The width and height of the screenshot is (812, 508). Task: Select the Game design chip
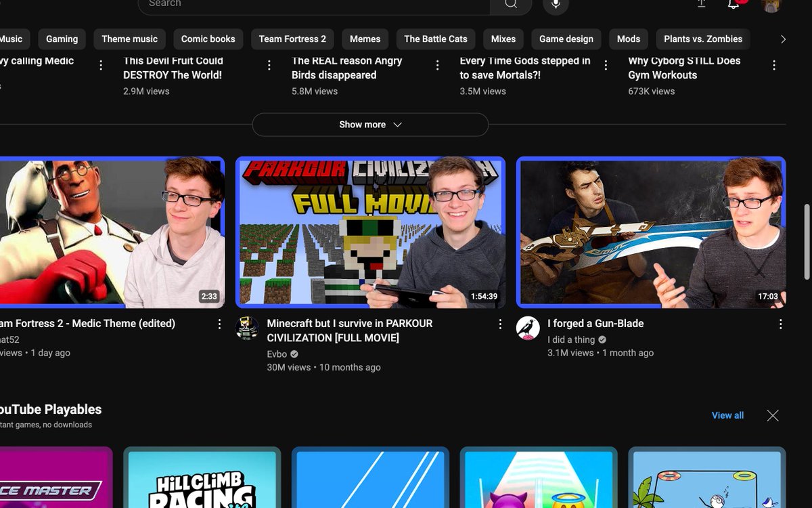pos(566,39)
